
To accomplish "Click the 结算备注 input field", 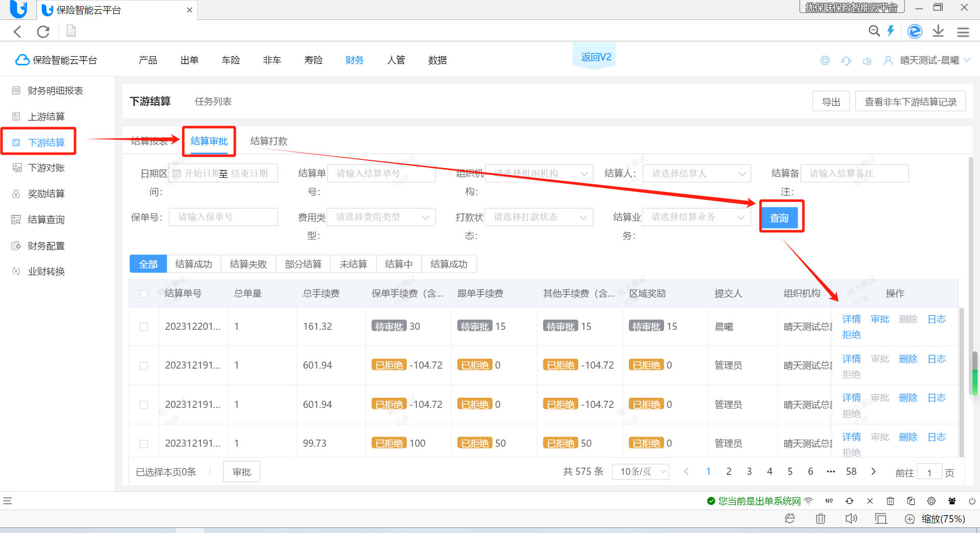I will 854,174.
